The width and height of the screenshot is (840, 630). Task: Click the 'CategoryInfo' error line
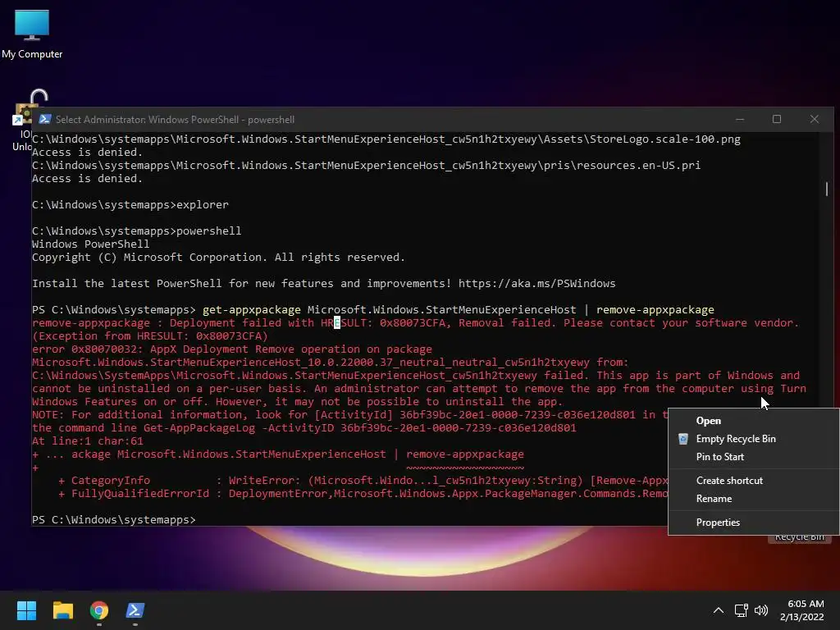click(363, 481)
